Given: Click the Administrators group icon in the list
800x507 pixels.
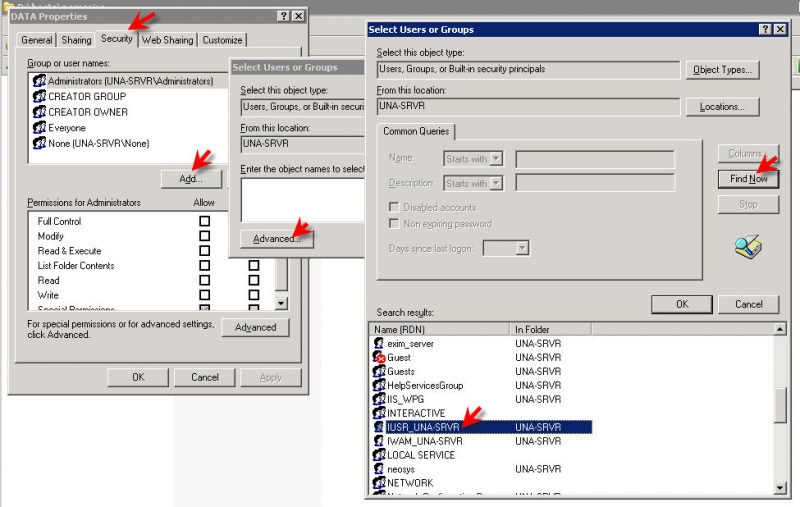Looking at the screenshot, I should (39, 81).
